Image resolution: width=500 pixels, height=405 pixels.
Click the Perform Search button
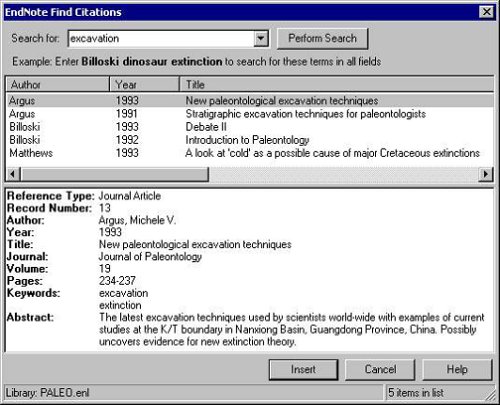point(322,39)
